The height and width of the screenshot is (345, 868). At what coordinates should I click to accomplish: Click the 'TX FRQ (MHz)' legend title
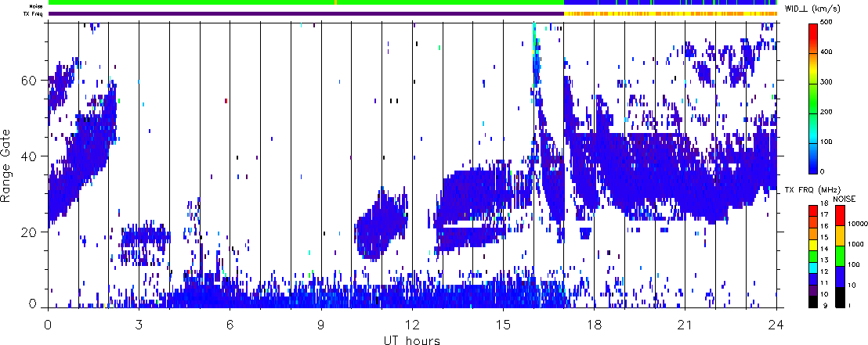tap(813, 190)
